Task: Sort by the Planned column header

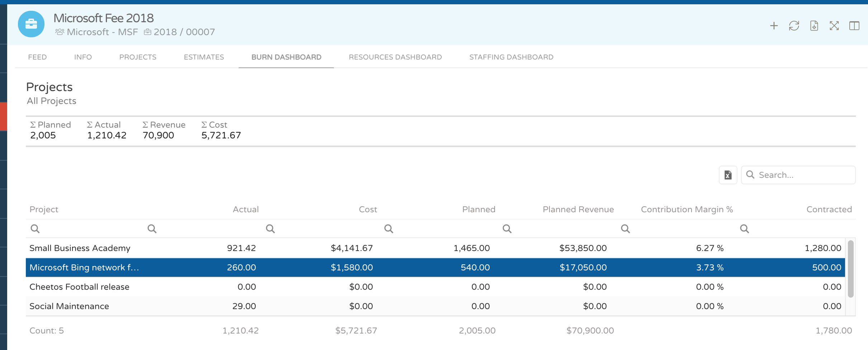Action: click(x=479, y=209)
